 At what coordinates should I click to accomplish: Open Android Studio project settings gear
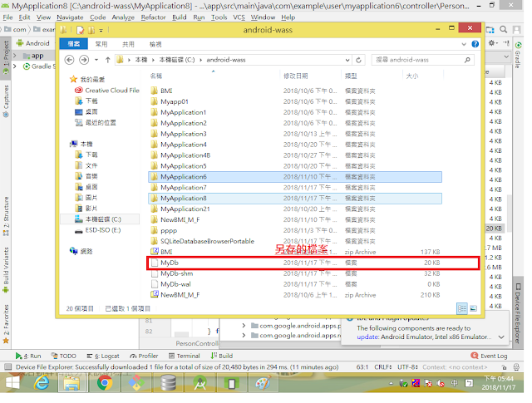point(492,43)
